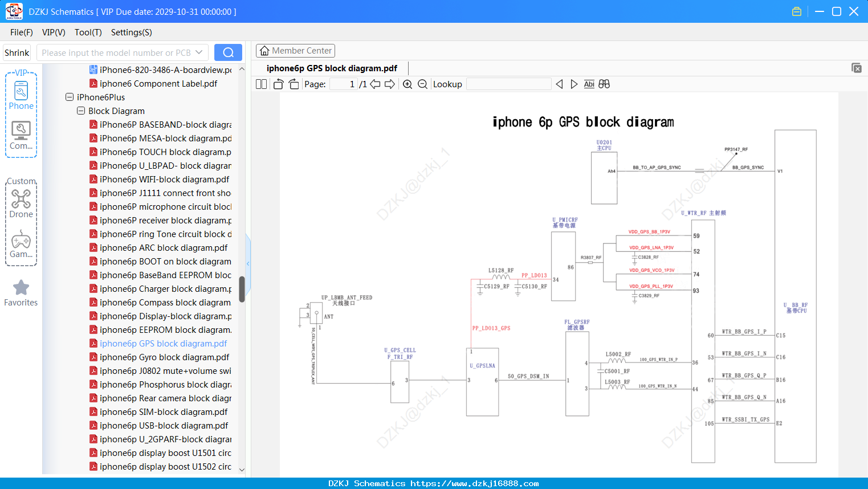Rotate the page counterclockwise
Image resolution: width=868 pixels, height=489 pixels.
(x=278, y=84)
